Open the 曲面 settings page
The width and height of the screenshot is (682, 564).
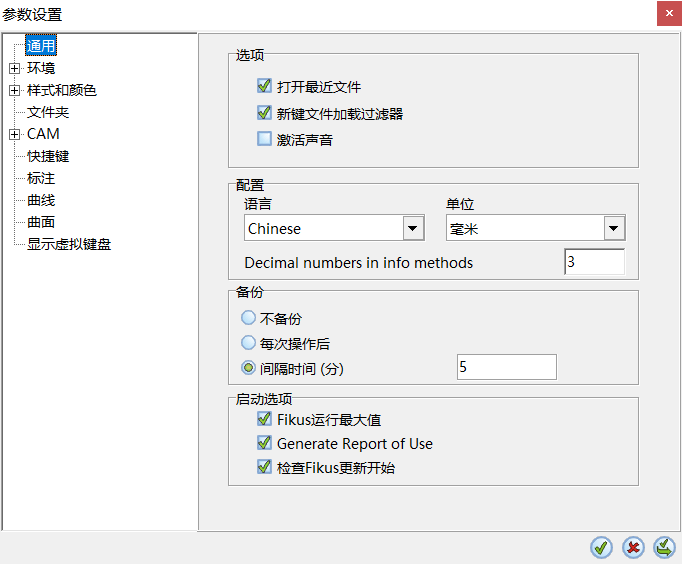pos(41,222)
